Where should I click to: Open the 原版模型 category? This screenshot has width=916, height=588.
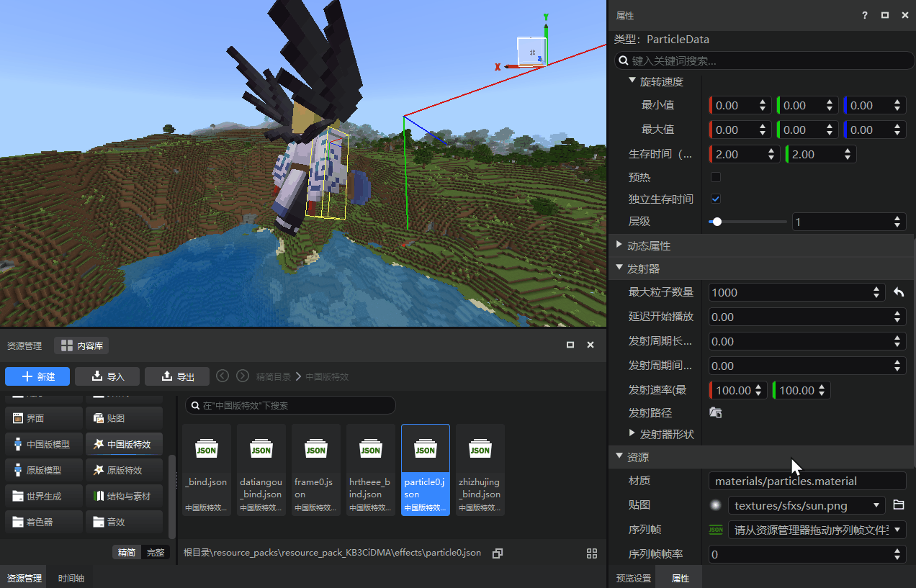click(43, 470)
